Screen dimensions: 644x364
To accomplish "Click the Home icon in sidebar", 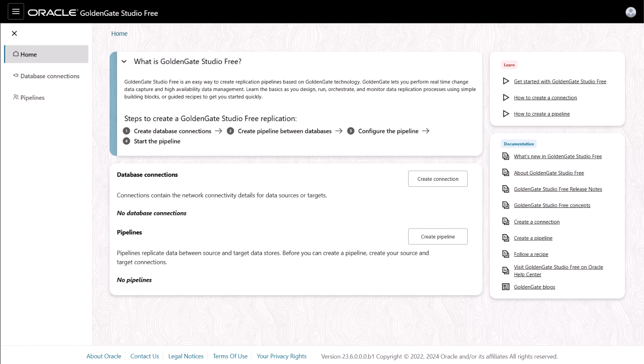I will click(16, 54).
